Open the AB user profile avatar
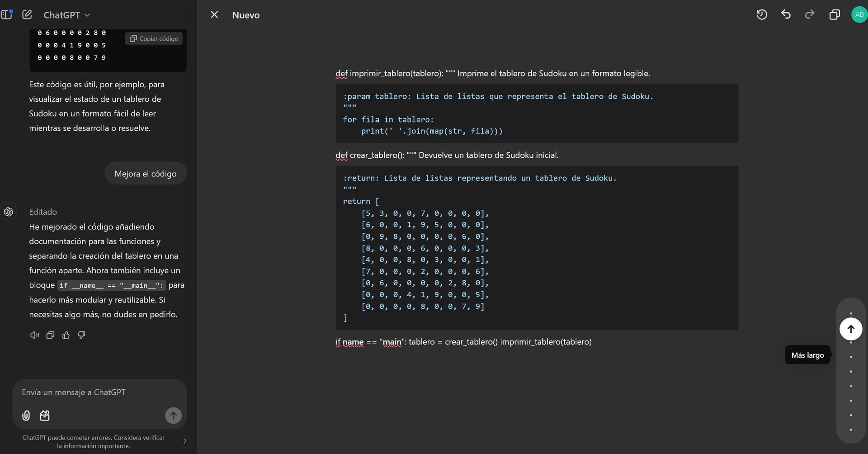868x454 pixels. (859, 14)
